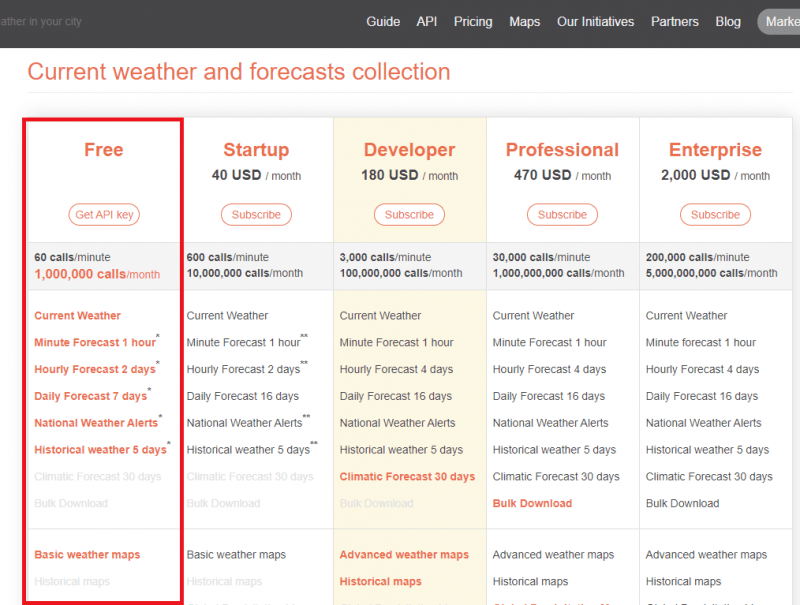Visit the Partners page
800x605 pixels.
[x=675, y=22]
